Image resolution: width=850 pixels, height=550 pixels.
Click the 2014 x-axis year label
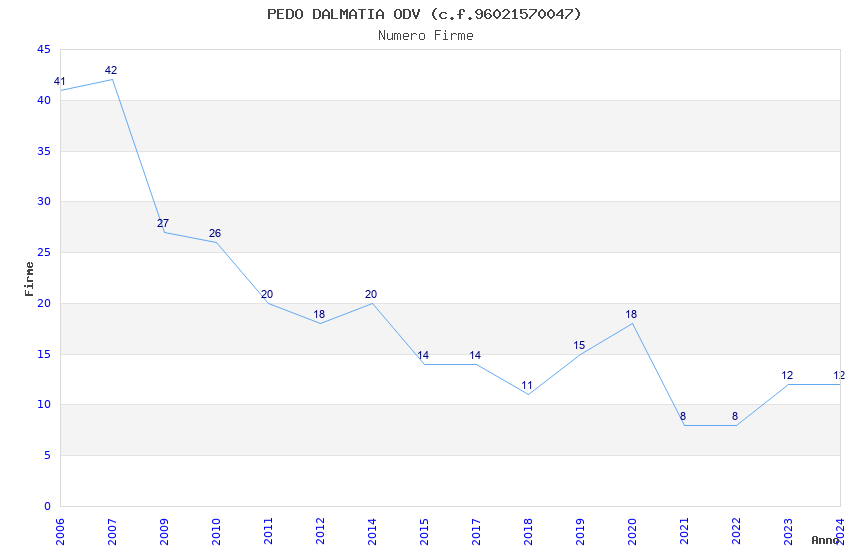click(372, 530)
